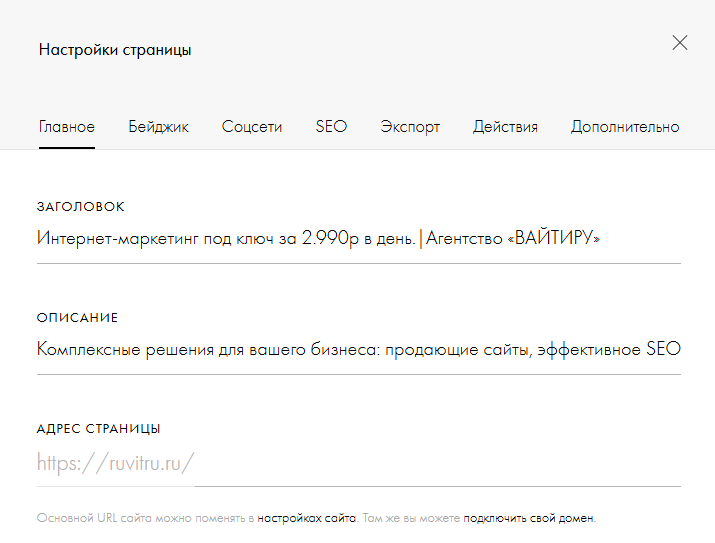
Task: Click the page address input after ruvitru.ru/
Action: coord(438,463)
